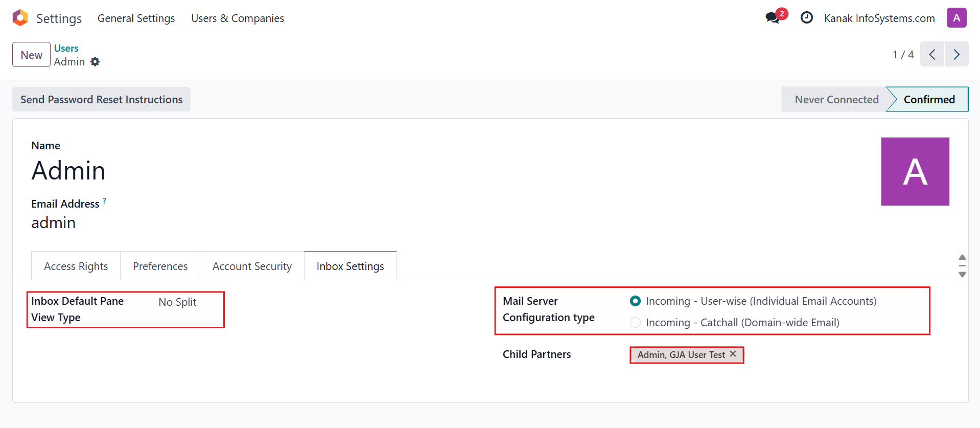This screenshot has width=980, height=428.
Task: Click the Email Address help question mark
Action: (104, 200)
